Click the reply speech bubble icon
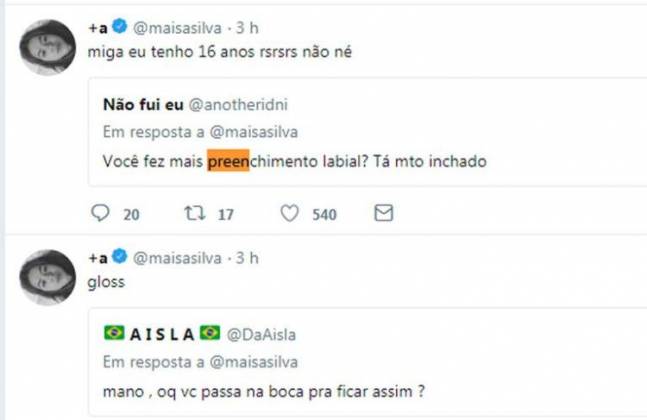This screenshot has height=420, width=647. (x=100, y=213)
